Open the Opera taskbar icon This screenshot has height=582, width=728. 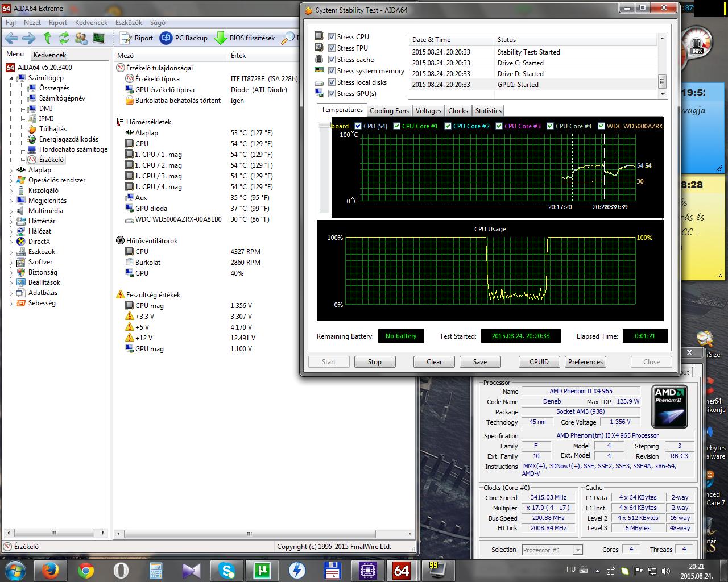coord(121,570)
